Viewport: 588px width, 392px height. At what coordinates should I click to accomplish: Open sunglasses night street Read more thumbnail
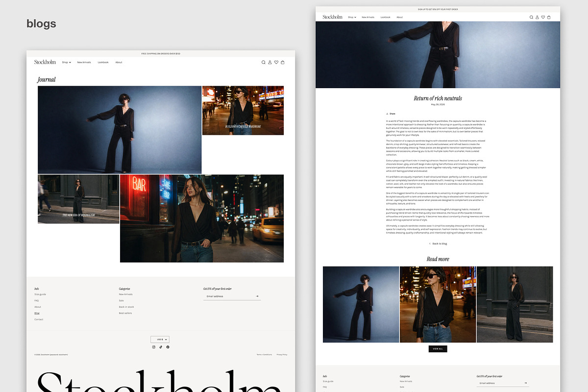tap(438, 304)
